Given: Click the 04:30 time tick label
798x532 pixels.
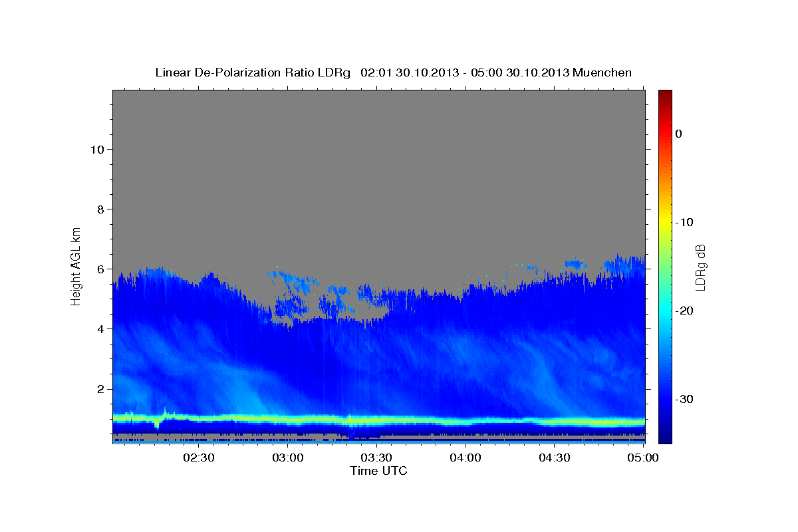Looking at the screenshot, I should (554, 458).
